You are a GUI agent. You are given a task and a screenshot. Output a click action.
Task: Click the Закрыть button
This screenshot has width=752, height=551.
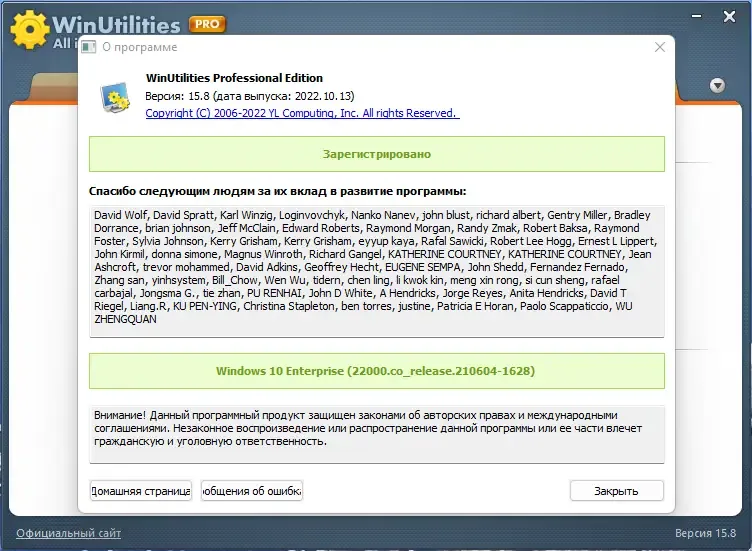point(617,491)
